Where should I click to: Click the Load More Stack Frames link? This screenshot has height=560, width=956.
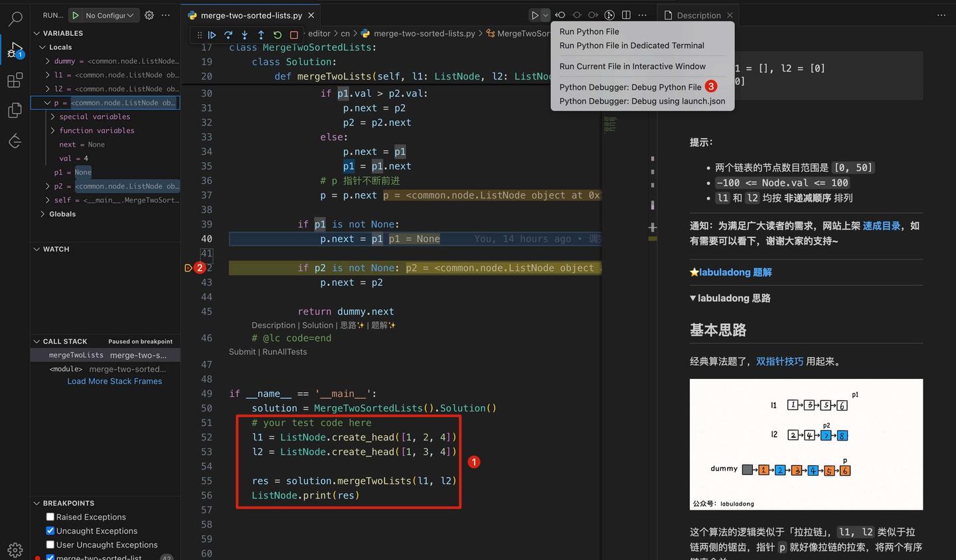point(114,381)
